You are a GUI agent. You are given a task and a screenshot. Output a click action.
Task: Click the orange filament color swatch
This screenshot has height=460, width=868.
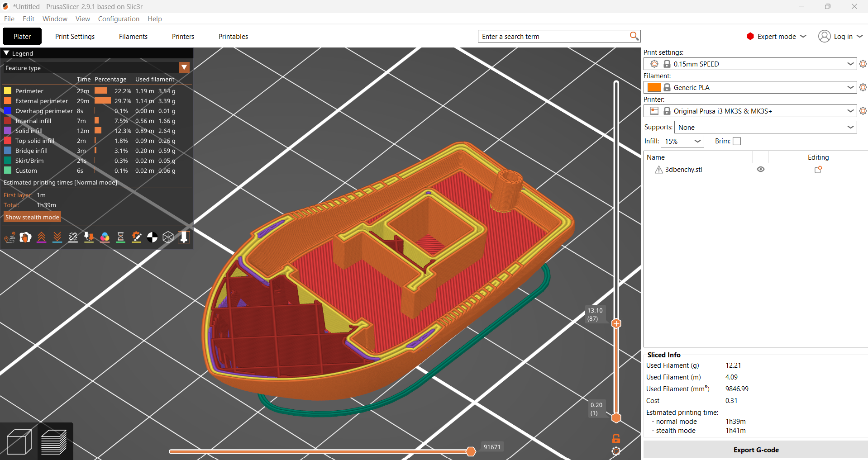pos(654,87)
